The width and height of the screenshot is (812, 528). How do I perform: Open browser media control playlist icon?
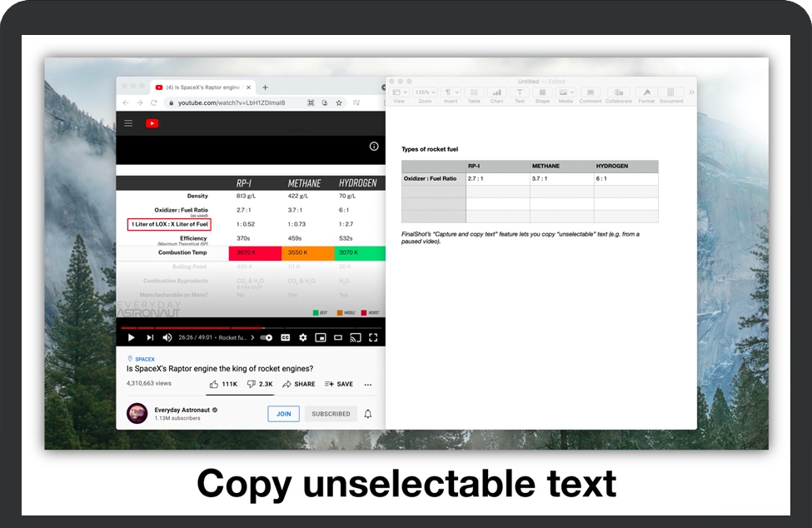[356, 103]
